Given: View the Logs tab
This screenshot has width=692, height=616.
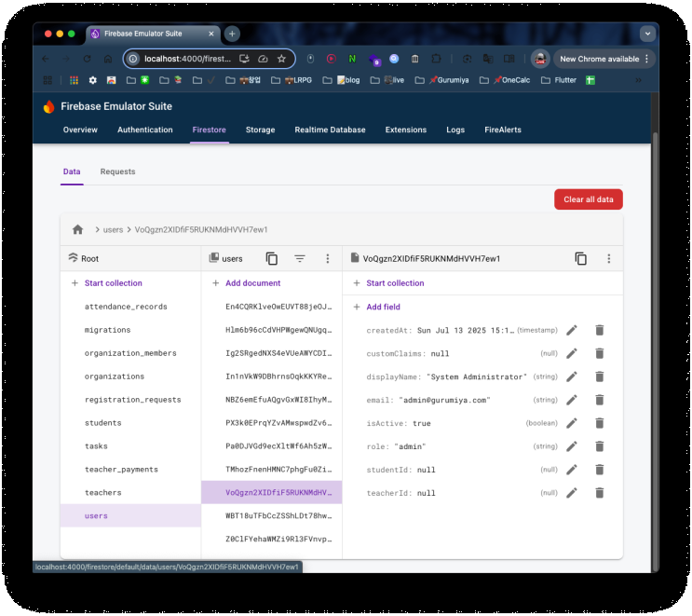Looking at the screenshot, I should click(455, 130).
